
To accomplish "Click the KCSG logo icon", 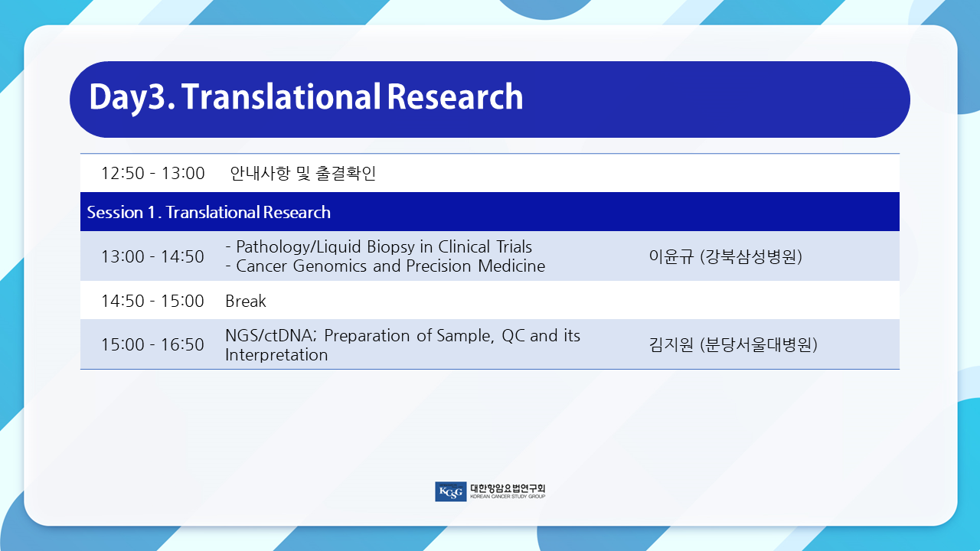I will coord(450,491).
